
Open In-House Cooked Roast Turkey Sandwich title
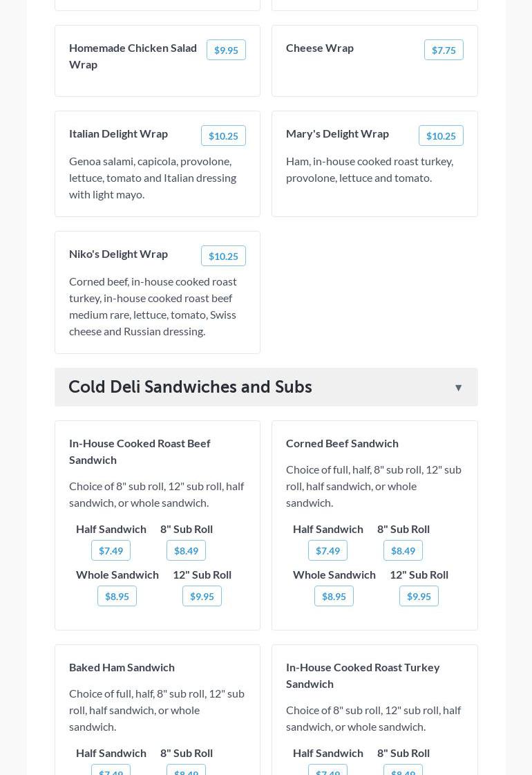point(363,675)
